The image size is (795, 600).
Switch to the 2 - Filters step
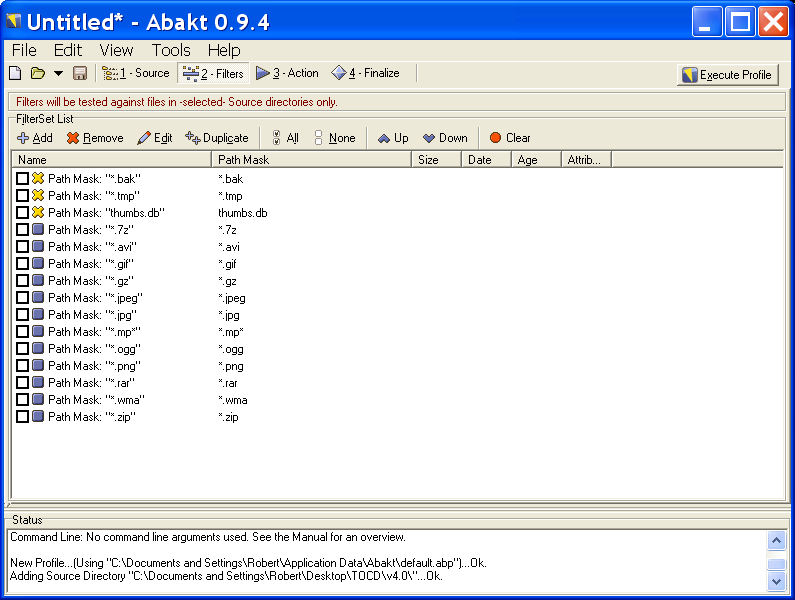(213, 74)
